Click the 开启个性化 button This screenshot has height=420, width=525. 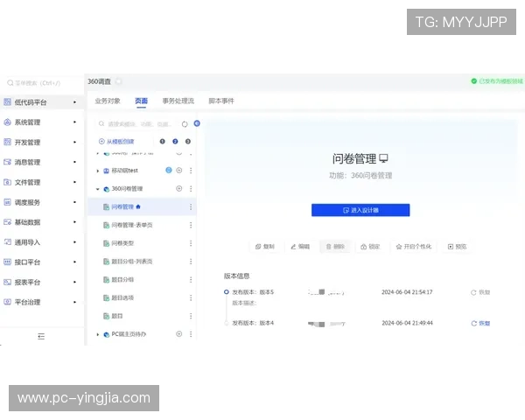[x=414, y=247]
